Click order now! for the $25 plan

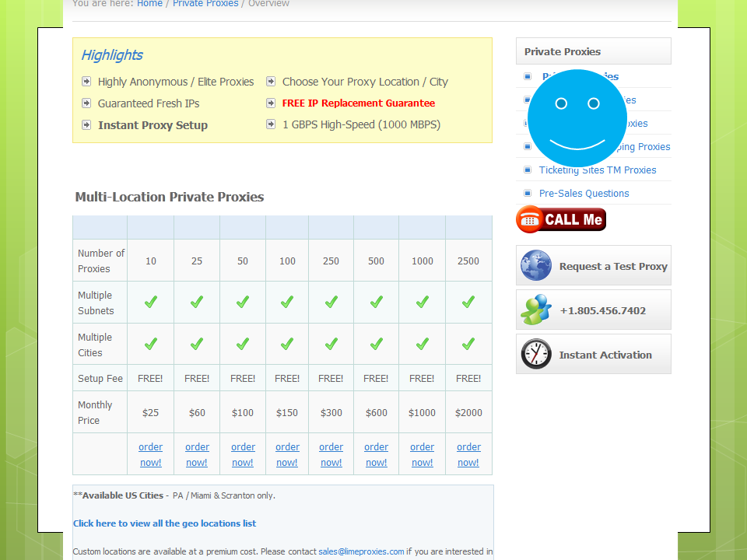pyautogui.click(x=150, y=454)
